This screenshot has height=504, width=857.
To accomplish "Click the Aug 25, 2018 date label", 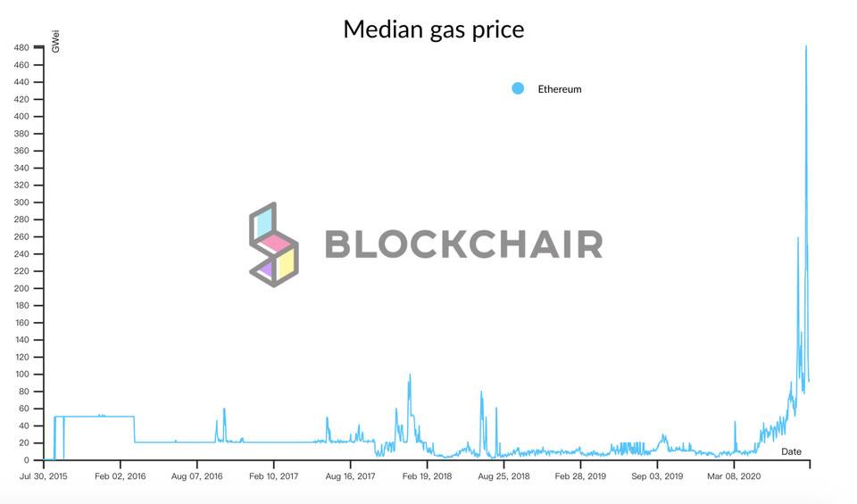I will click(503, 476).
